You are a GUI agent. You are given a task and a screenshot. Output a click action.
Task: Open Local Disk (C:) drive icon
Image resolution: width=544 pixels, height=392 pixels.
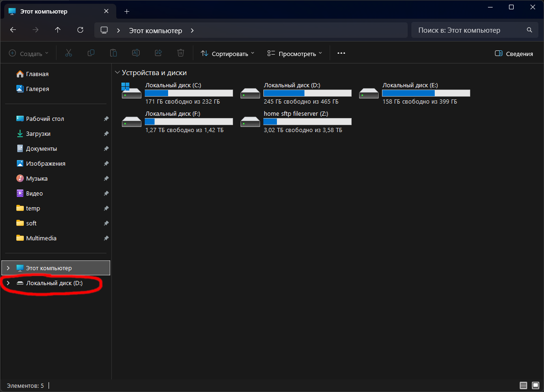point(131,91)
